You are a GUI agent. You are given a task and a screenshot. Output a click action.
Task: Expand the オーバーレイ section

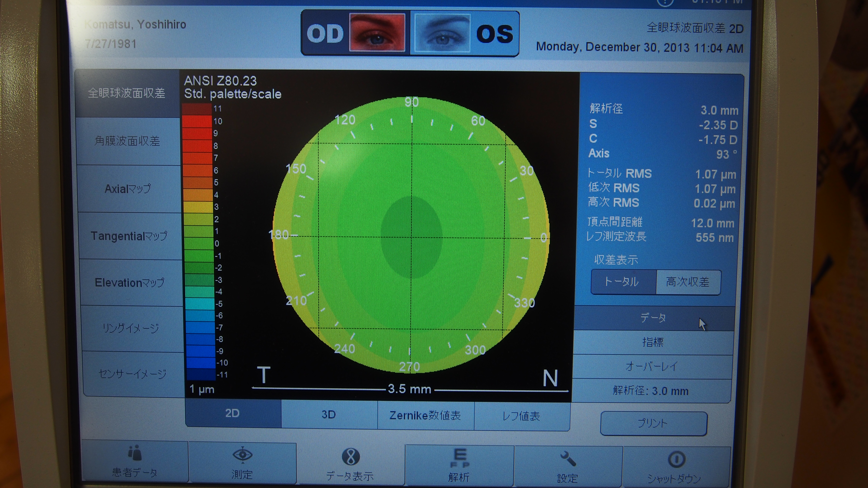point(652,366)
